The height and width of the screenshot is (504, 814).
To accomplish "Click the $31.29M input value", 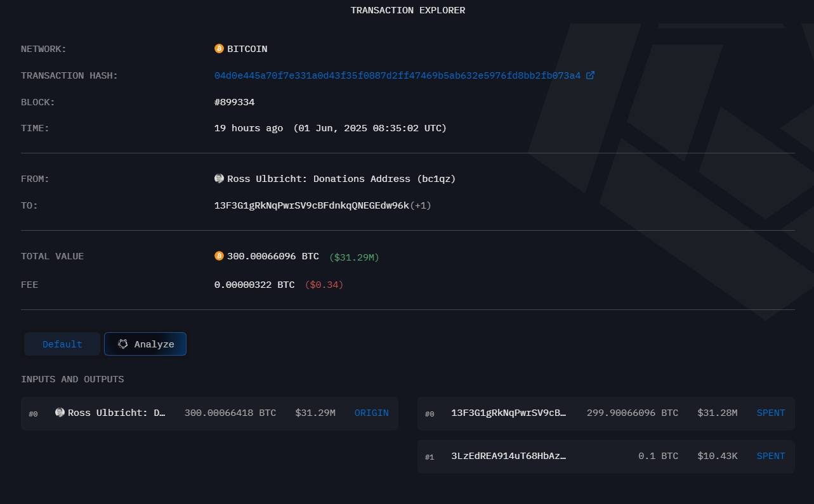I will [x=315, y=413].
